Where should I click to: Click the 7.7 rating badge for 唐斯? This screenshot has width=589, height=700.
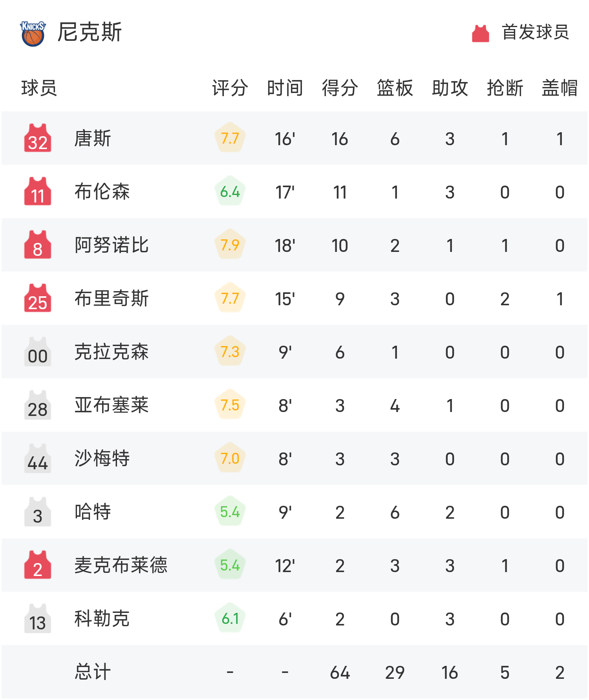tap(230, 138)
